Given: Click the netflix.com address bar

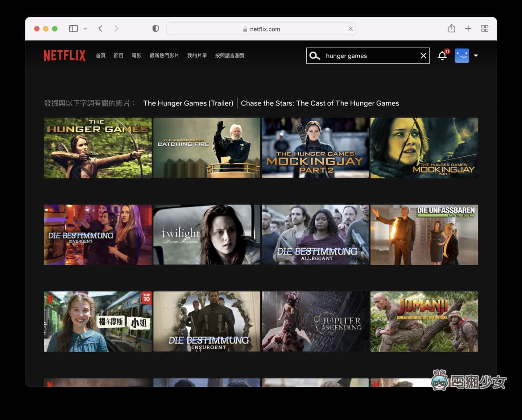Looking at the screenshot, I should pos(261,29).
